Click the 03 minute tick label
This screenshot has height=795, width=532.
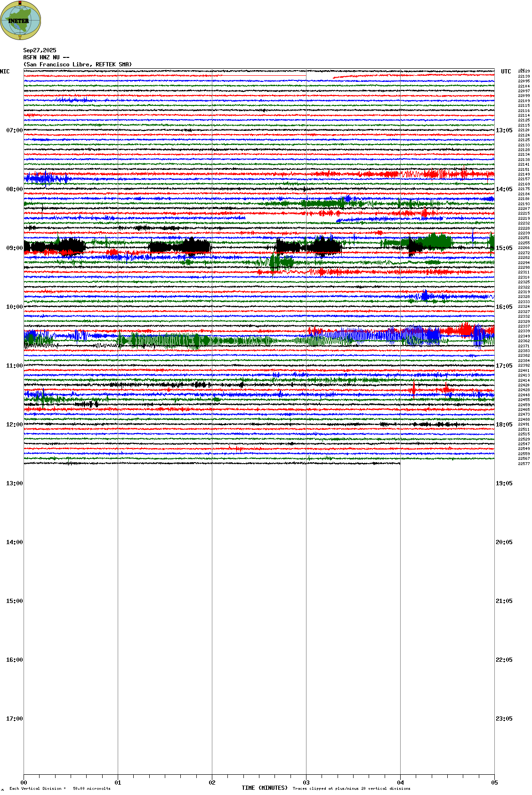coord(306,783)
